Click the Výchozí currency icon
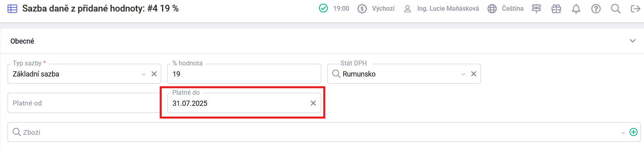 point(362,9)
